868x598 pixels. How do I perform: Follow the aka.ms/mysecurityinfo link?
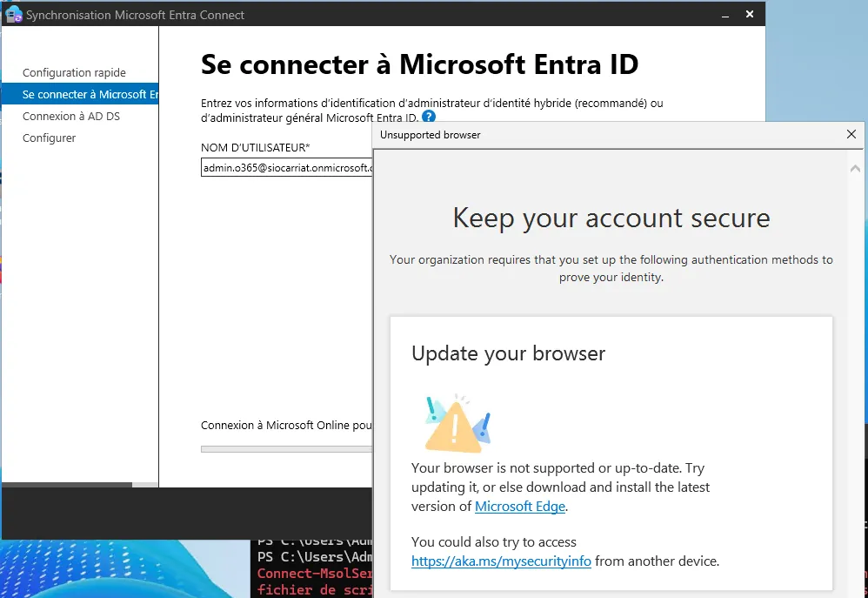501,561
